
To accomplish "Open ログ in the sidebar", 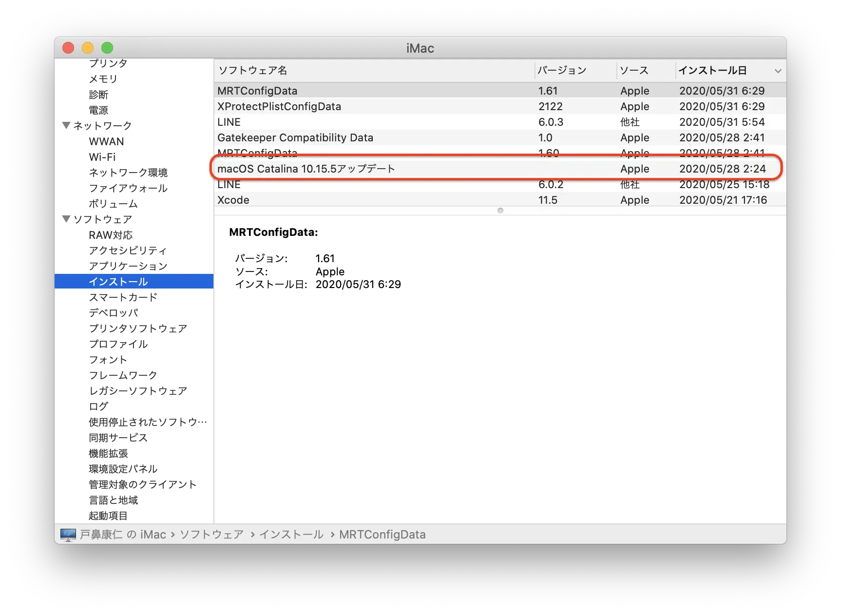I will coord(98,406).
